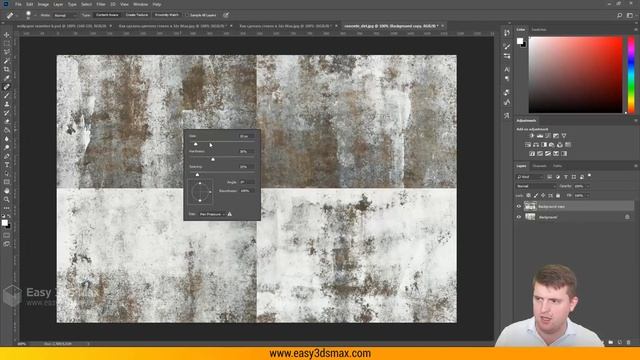
Task: Click the foreground color swatch in toolbar
Action: click(4, 222)
